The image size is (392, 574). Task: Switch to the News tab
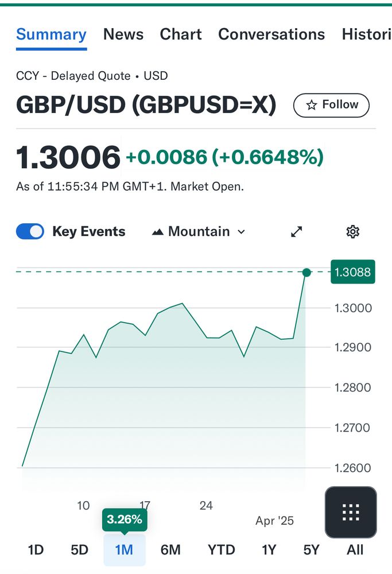tap(123, 34)
